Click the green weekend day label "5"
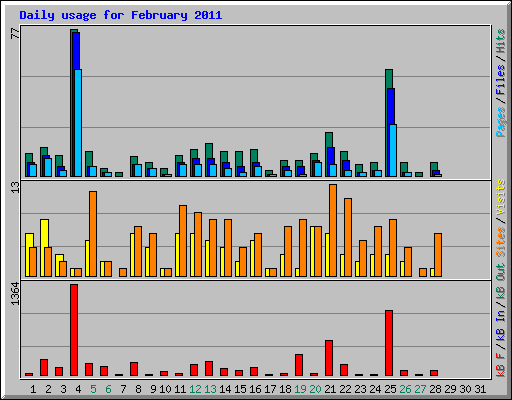 [x=93, y=389]
